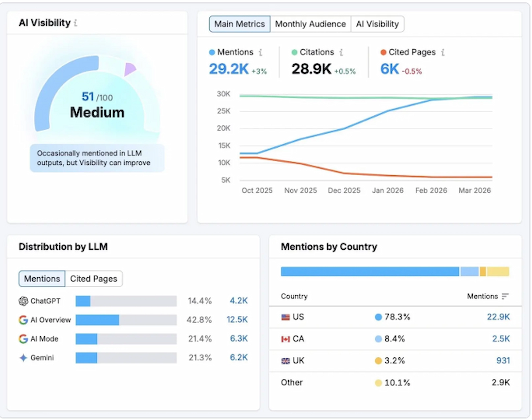Open the 931 UK mentions link
The image size is (532, 420).
click(503, 361)
